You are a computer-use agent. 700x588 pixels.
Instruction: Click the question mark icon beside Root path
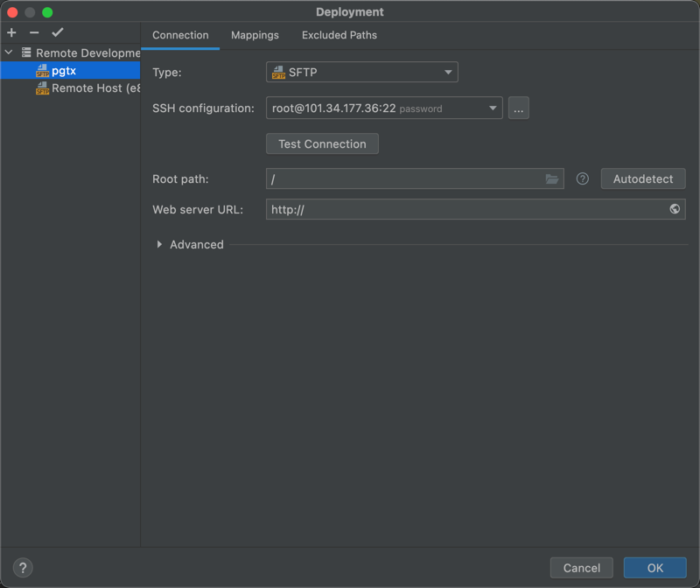[583, 179]
